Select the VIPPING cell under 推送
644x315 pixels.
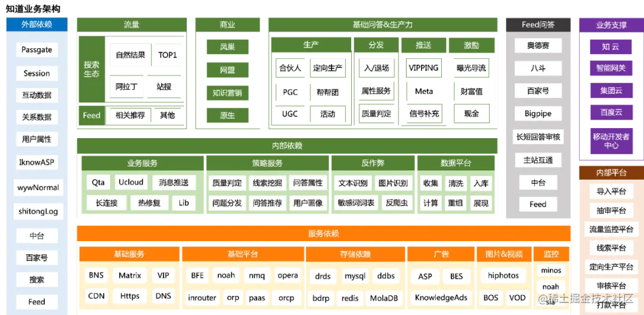pos(423,68)
